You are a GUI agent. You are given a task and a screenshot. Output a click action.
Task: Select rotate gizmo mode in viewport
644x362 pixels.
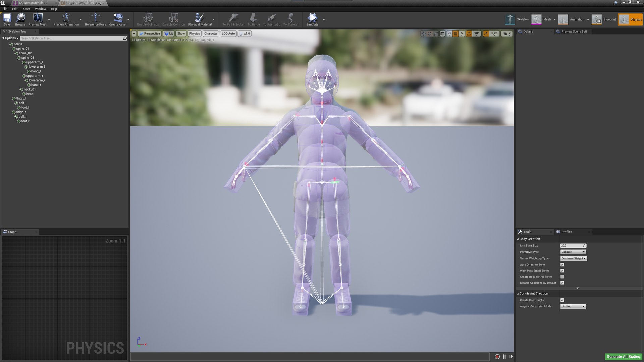pyautogui.click(x=429, y=34)
